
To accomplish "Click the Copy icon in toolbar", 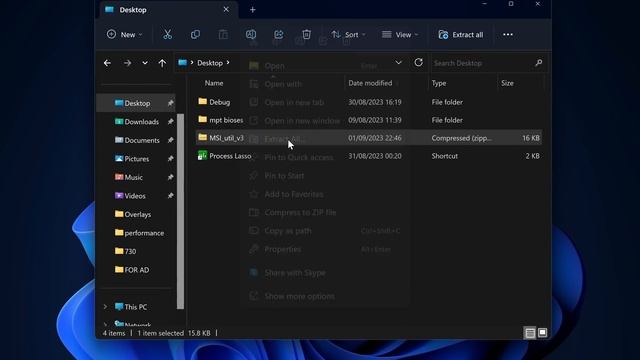I will click(x=195, y=35).
